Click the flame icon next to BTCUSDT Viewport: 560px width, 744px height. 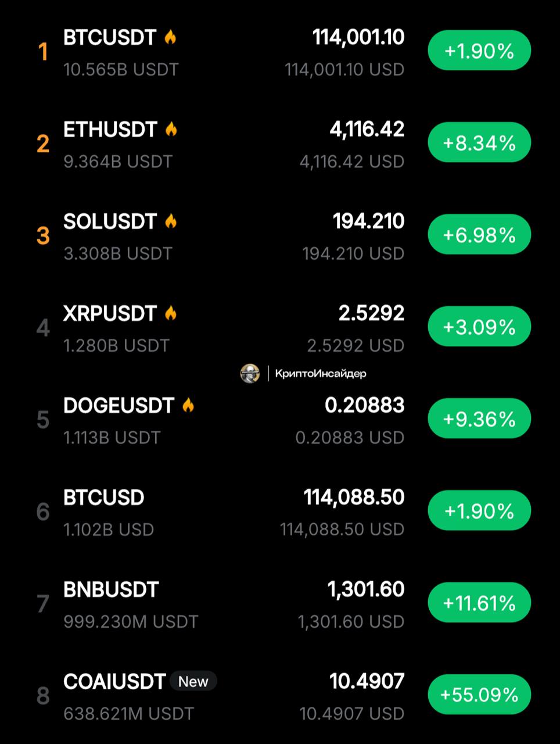170,37
